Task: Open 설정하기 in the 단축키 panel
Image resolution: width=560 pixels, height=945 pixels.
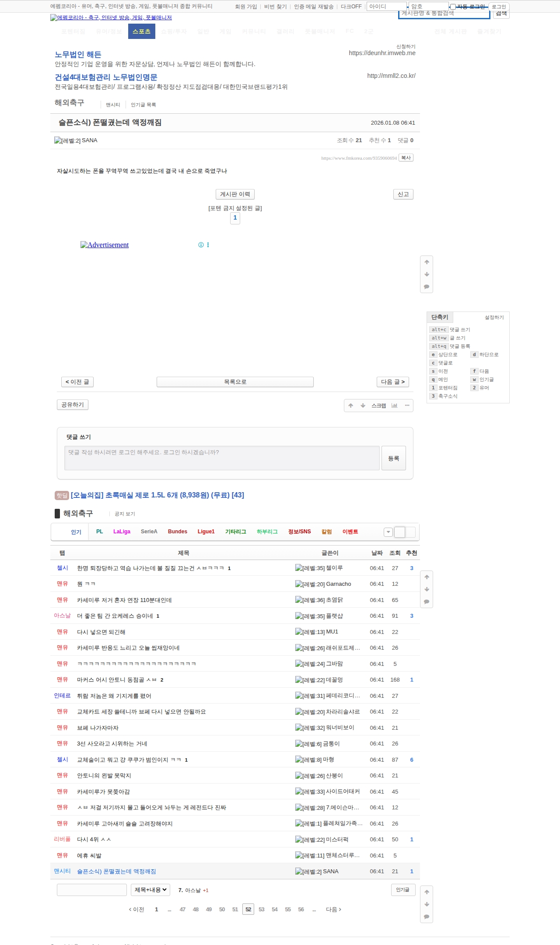Action: 494,318
